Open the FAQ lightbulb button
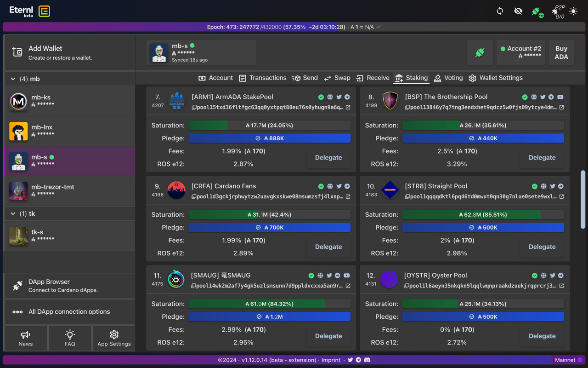 point(70,338)
